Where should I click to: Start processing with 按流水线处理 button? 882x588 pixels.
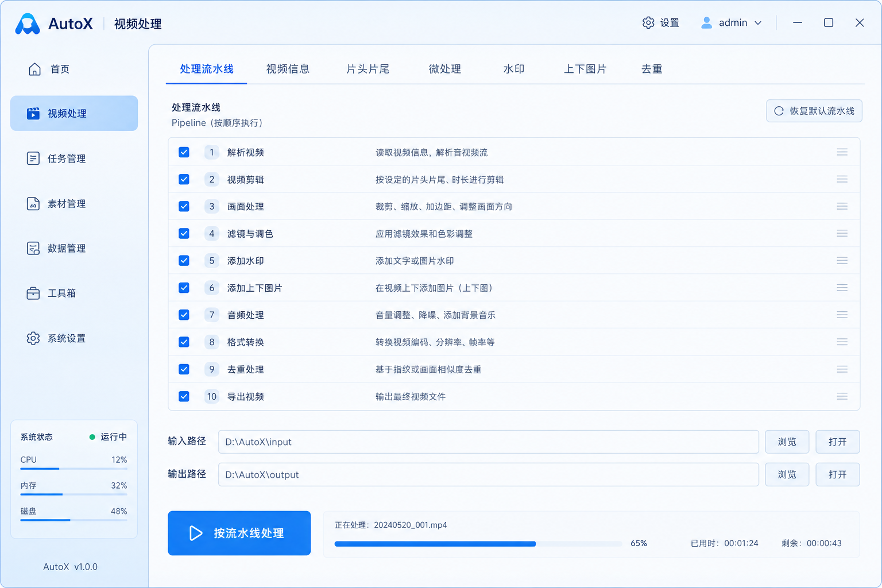point(239,533)
